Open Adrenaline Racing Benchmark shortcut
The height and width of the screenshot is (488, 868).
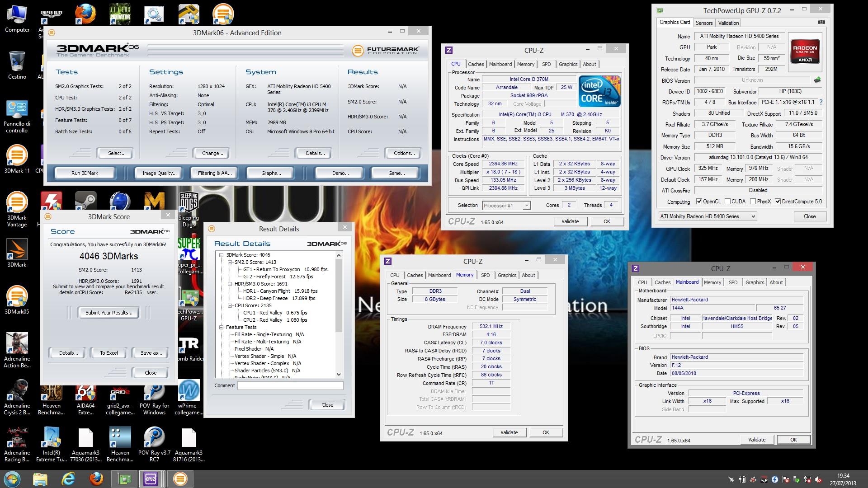pyautogui.click(x=17, y=445)
